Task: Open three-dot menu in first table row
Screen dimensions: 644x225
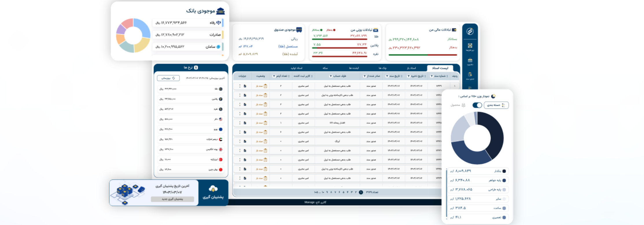Action: pyautogui.click(x=240, y=86)
